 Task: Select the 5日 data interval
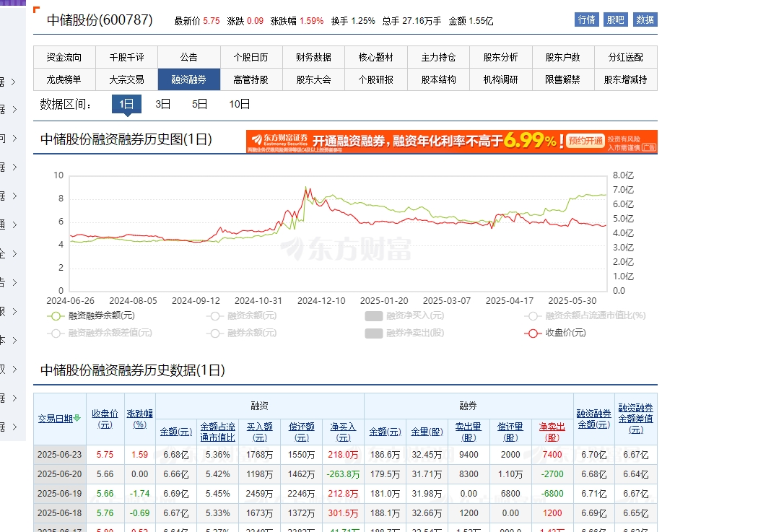point(199,104)
